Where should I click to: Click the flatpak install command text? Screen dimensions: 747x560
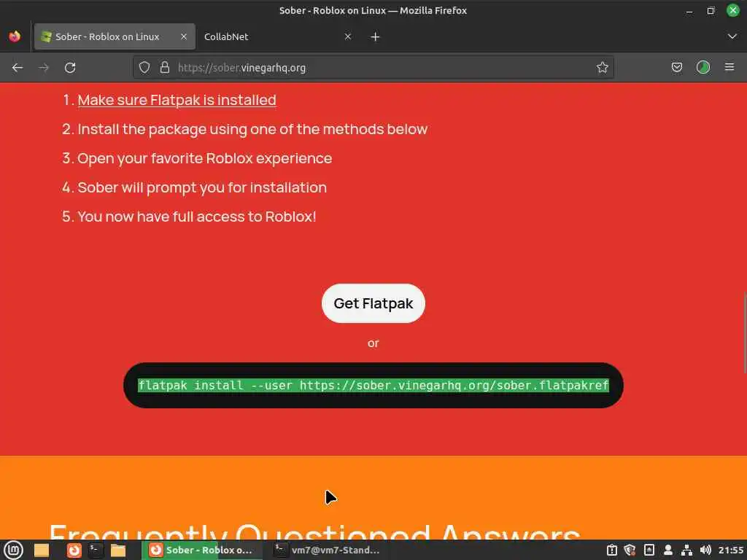point(373,385)
